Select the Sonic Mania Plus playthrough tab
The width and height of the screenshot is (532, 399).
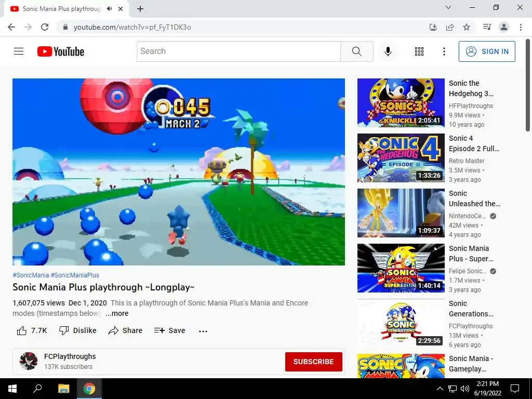pos(66,9)
